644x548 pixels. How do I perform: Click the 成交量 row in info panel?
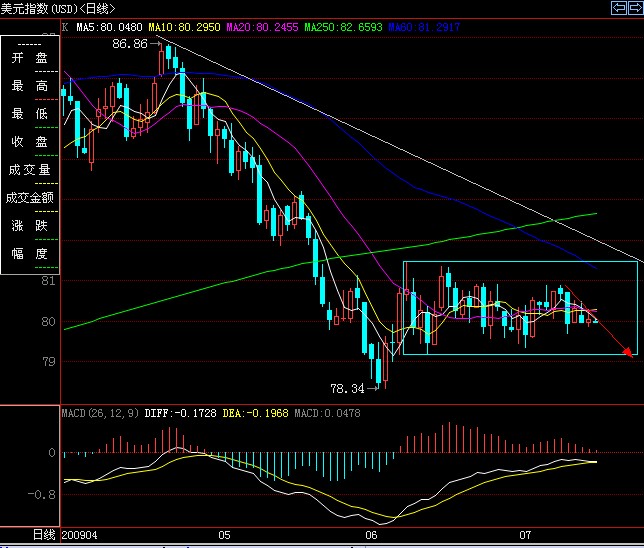pyautogui.click(x=30, y=169)
